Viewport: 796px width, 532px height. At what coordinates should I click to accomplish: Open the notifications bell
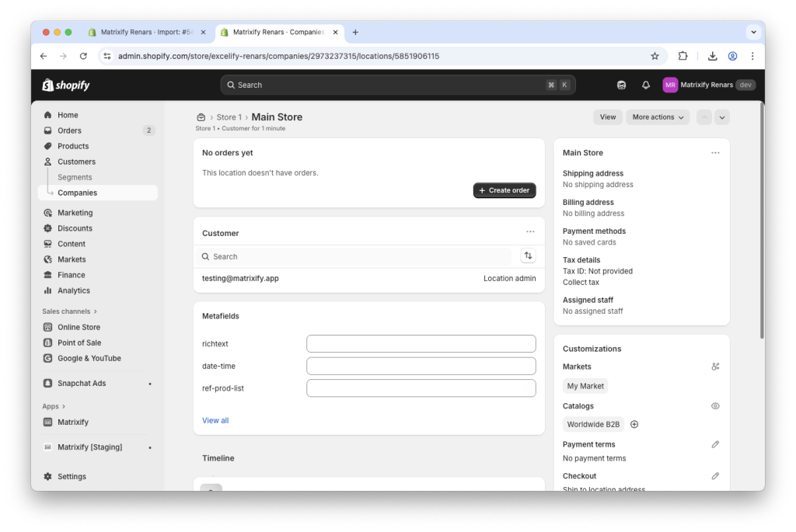645,85
